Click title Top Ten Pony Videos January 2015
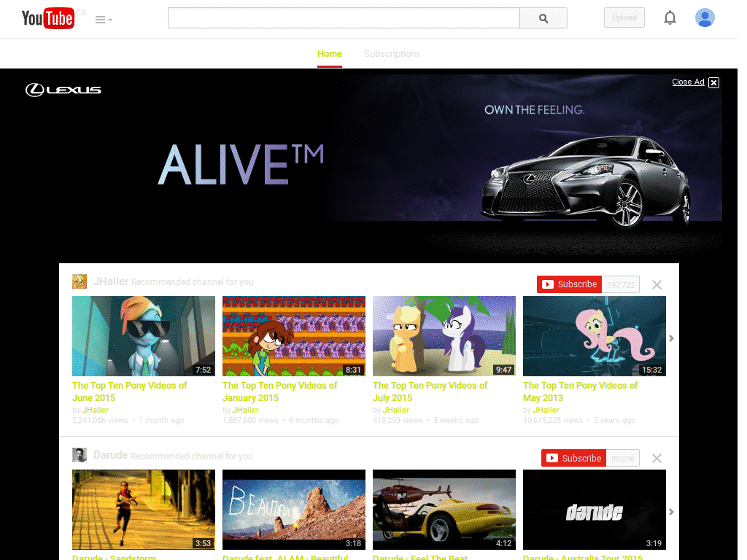Screen dimensions: 747x560 [279, 392]
